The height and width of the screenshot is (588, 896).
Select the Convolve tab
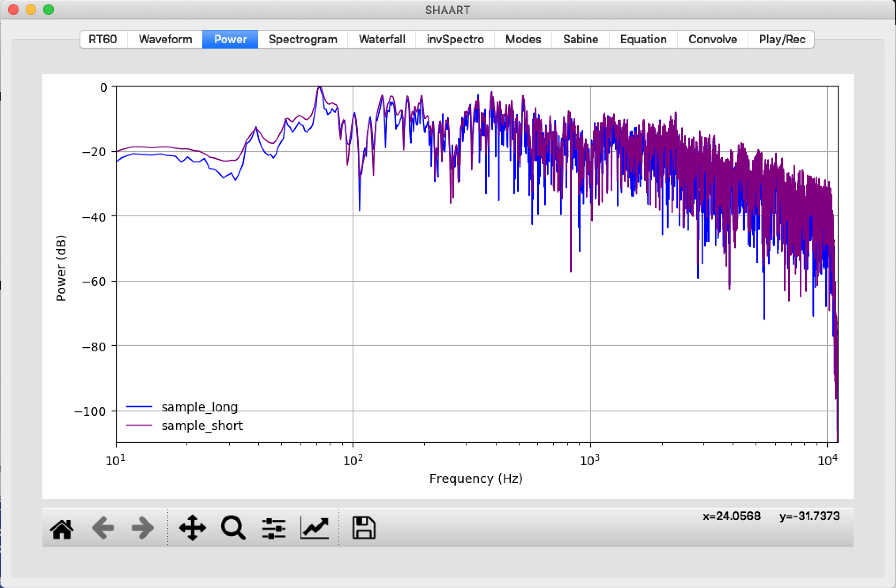coord(713,39)
